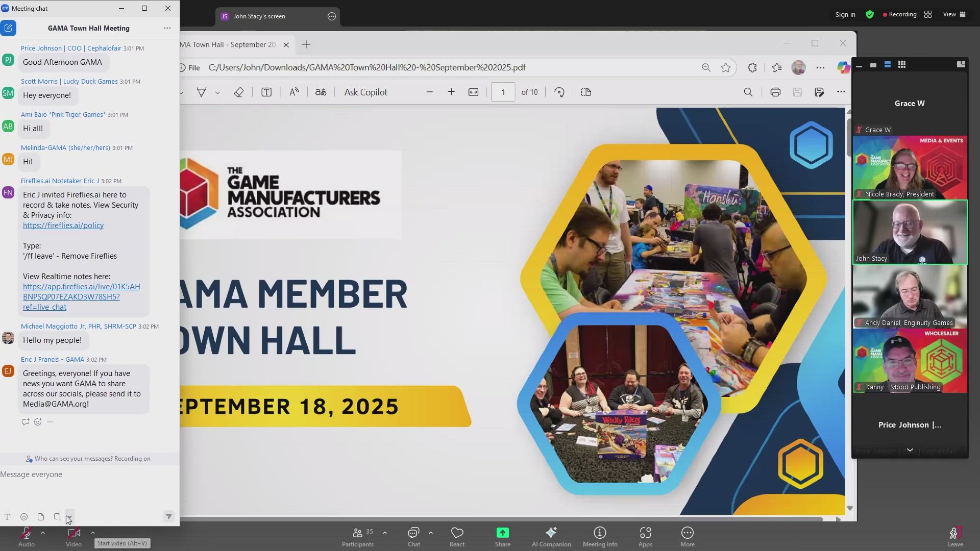Select the Erase tool in the PDF toolbar
The width and height of the screenshot is (980, 551).
pos(238,92)
